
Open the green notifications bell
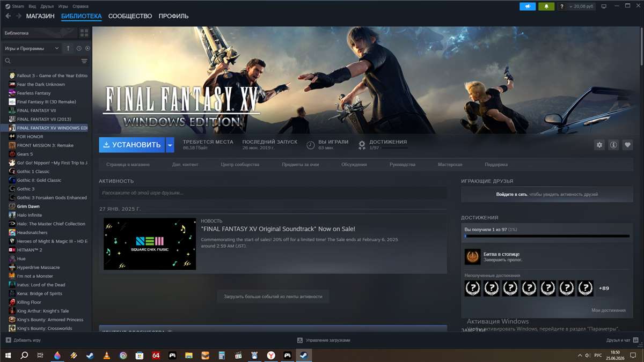546,6
